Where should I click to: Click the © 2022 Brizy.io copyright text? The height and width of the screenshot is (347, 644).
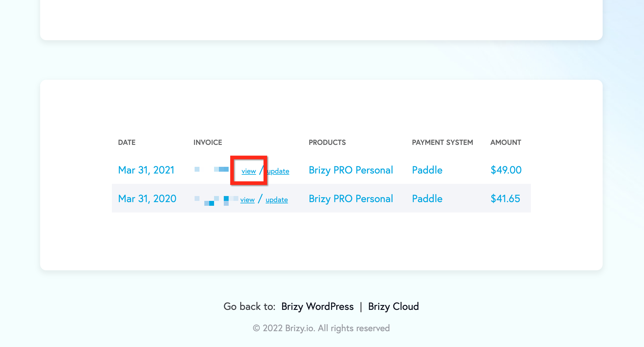pos(321,328)
